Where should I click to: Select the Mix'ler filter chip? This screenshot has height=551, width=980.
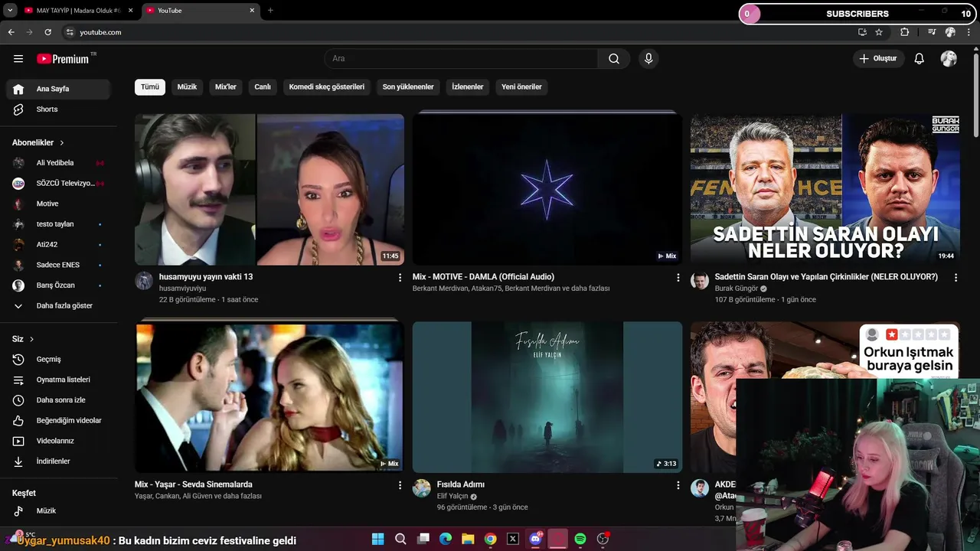pos(226,87)
